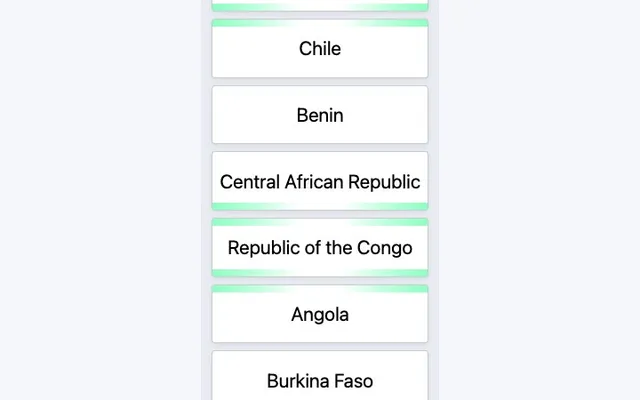The height and width of the screenshot is (400, 640).
Task: Pick the Angola card
Action: point(320,314)
